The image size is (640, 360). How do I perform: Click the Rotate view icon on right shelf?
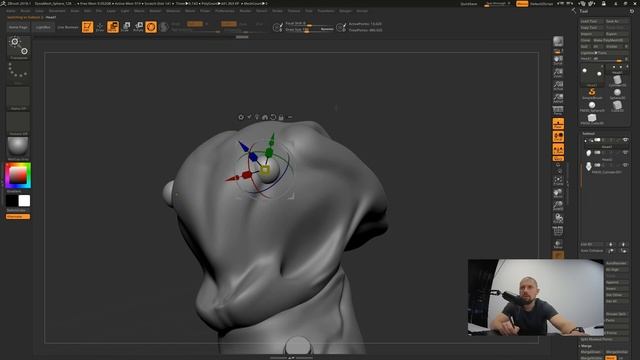point(558,218)
